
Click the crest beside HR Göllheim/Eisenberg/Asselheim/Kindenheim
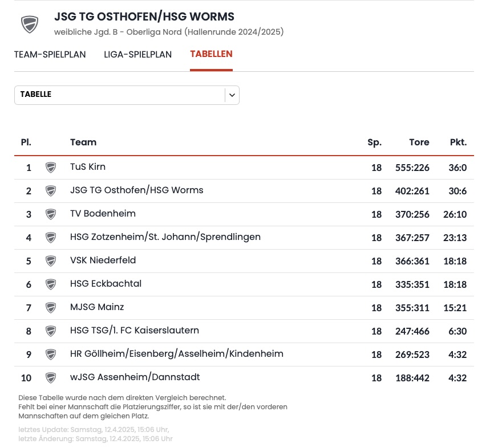tap(51, 355)
